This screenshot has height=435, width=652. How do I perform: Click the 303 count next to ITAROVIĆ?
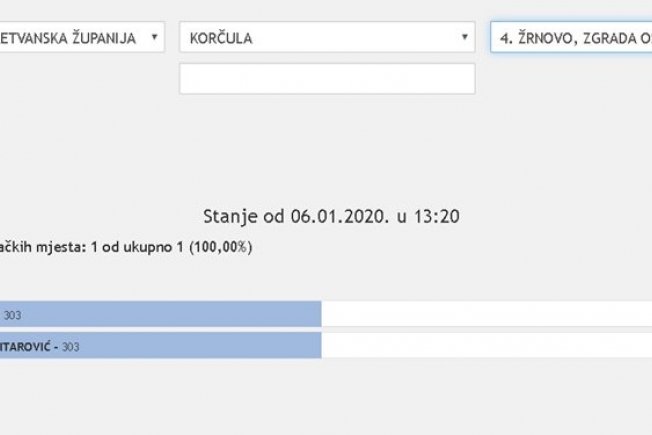(x=70, y=347)
